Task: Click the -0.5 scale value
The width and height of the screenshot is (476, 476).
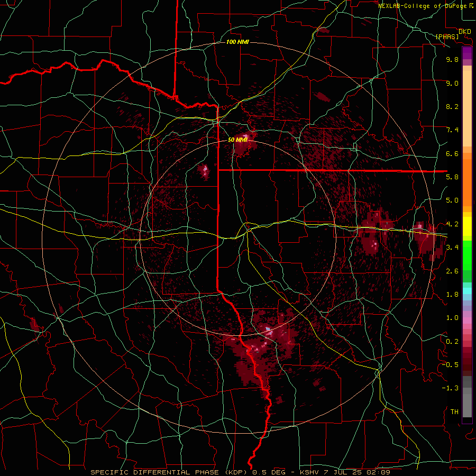Action: click(x=450, y=364)
